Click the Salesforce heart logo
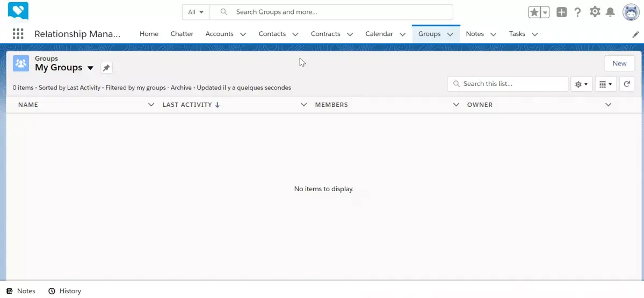Screen dimensions: 644x298 click(18, 11)
